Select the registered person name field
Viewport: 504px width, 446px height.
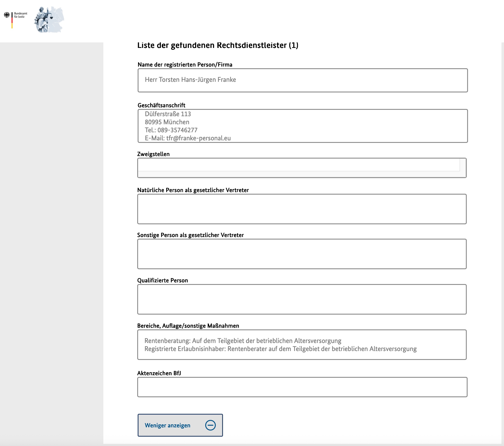pyautogui.click(x=302, y=80)
